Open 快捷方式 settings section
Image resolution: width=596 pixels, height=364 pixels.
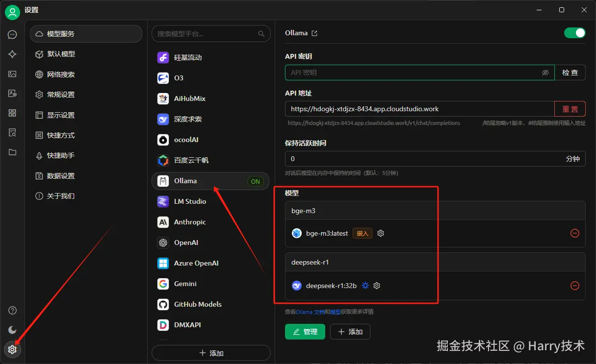click(86, 135)
